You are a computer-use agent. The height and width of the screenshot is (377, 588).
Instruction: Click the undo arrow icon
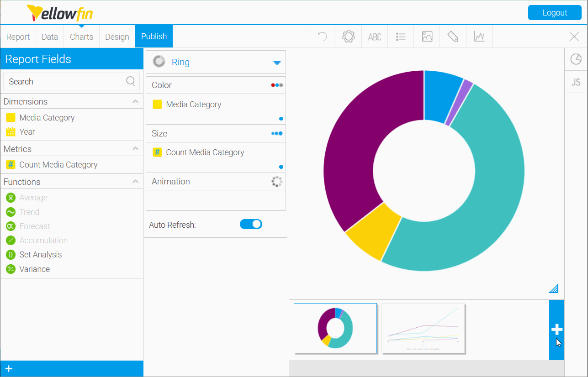coord(323,37)
